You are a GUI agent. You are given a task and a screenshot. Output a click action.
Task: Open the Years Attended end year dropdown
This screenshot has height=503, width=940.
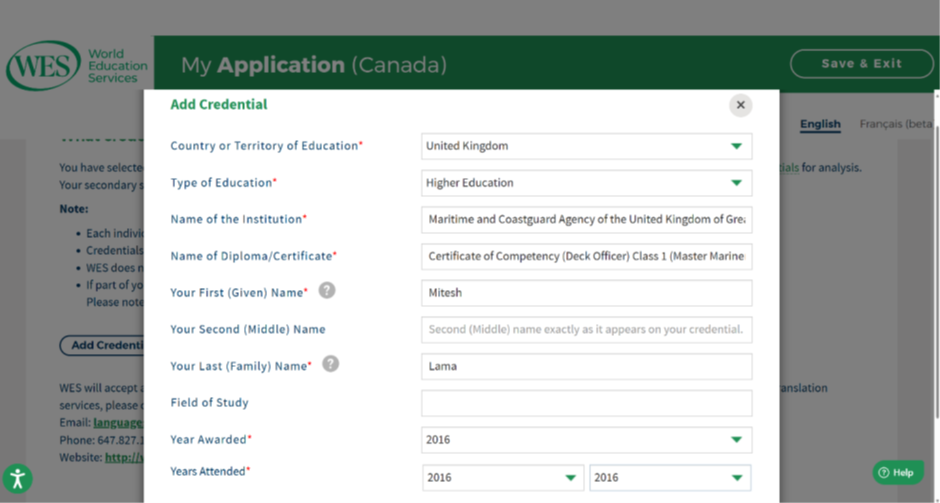[670, 478]
